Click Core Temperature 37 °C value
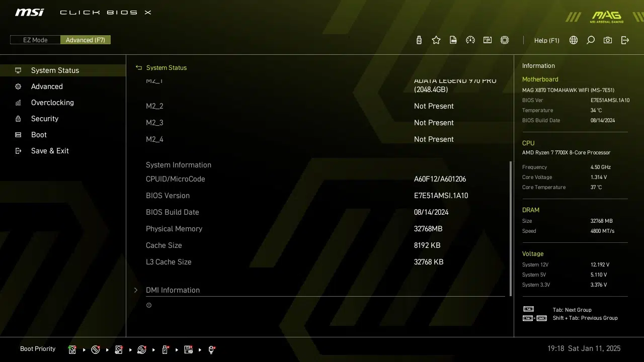 [596, 188]
